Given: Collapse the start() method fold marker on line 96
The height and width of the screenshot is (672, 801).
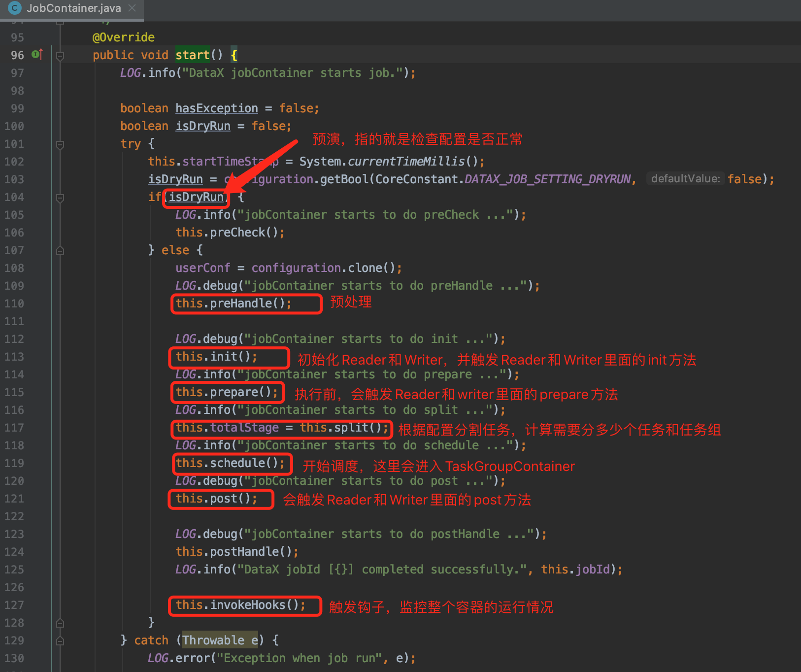Looking at the screenshot, I should coord(60,56).
